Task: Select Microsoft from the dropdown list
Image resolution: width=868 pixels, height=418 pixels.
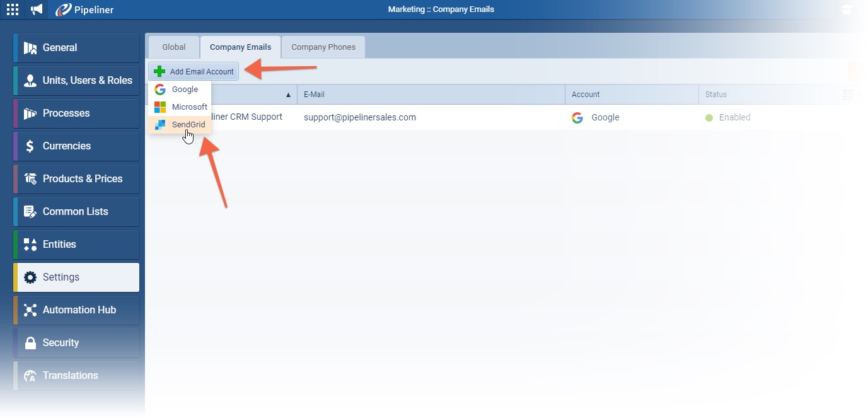Action: click(x=189, y=107)
